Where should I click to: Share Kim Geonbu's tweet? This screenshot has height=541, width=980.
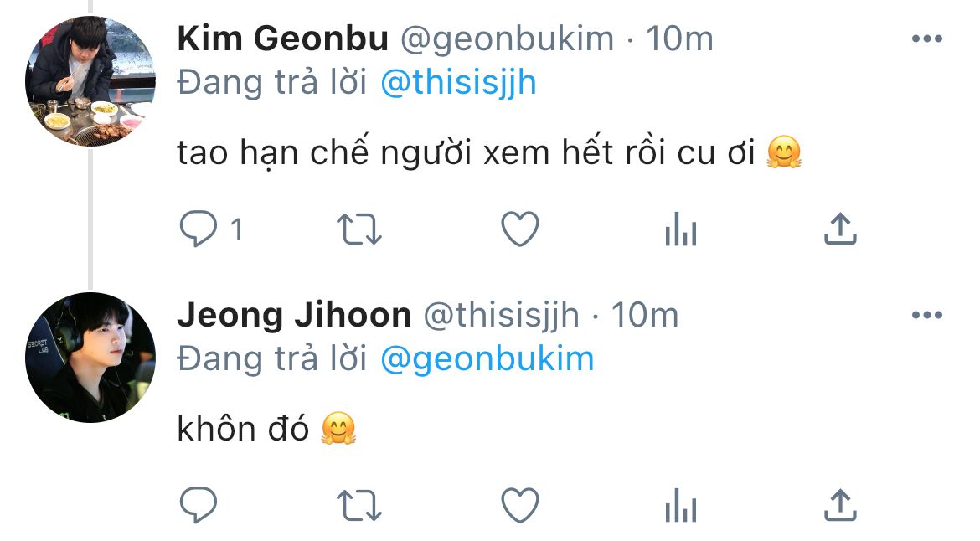[x=839, y=229]
